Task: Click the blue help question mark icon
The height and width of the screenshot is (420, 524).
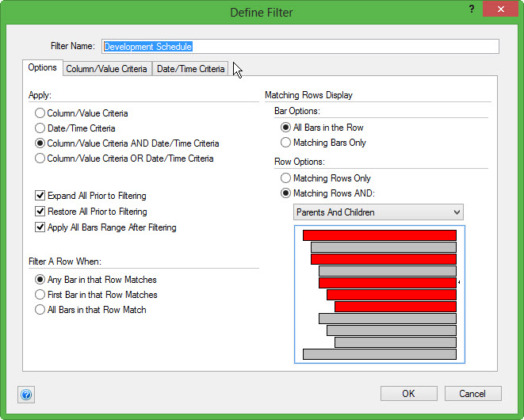Action: pyautogui.click(x=26, y=395)
